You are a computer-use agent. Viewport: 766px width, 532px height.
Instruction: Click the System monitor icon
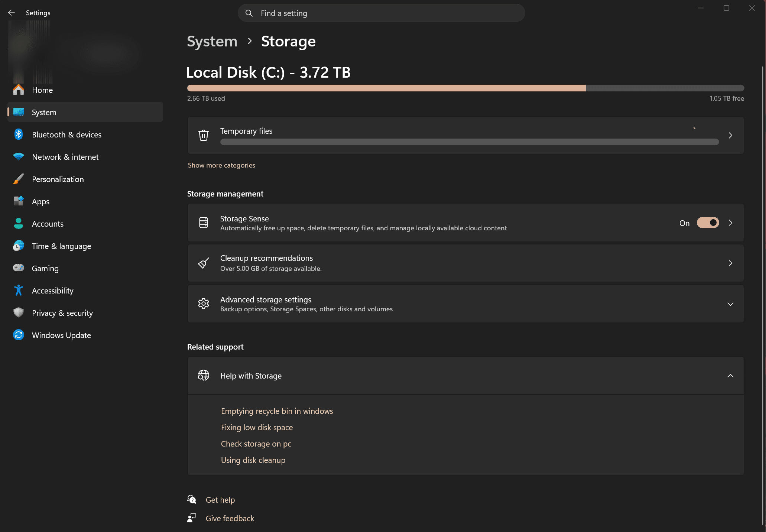[19, 112]
